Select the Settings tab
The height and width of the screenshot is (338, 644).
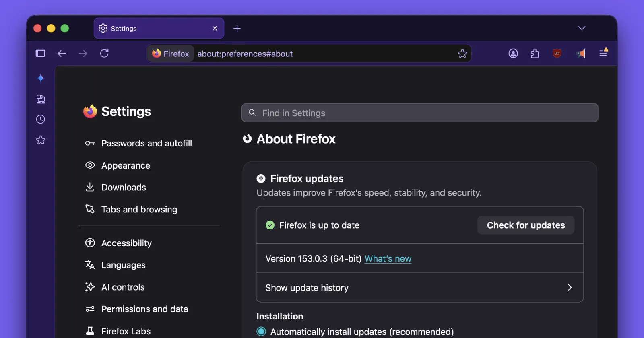pyautogui.click(x=159, y=28)
